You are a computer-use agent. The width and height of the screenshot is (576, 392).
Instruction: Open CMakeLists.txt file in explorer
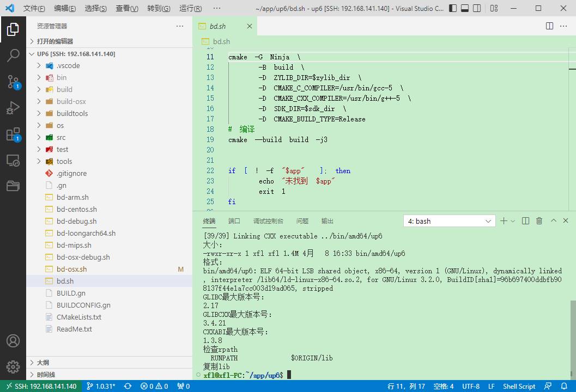pyautogui.click(x=78, y=317)
